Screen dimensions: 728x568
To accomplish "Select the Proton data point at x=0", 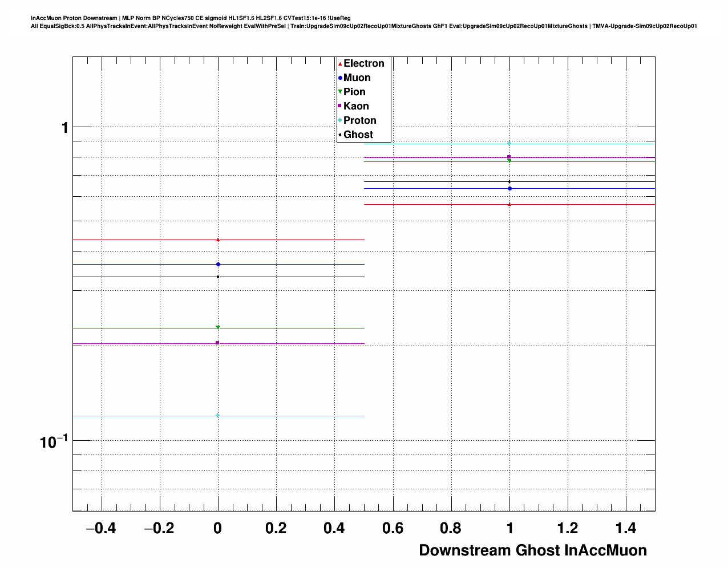I will coord(218,416).
